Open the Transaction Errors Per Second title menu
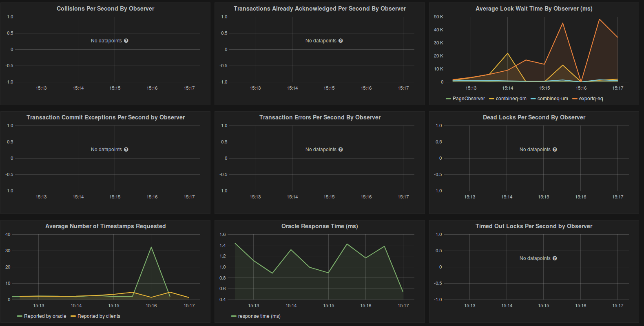 319,117
